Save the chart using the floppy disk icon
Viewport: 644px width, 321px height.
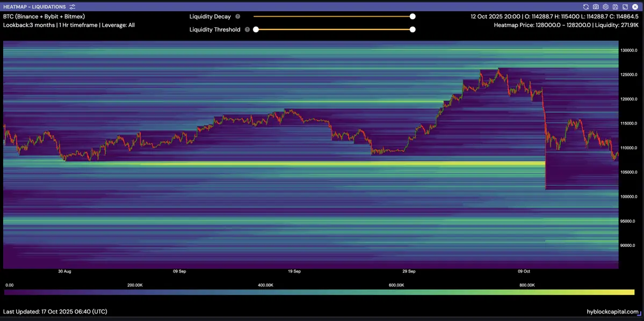click(x=615, y=7)
